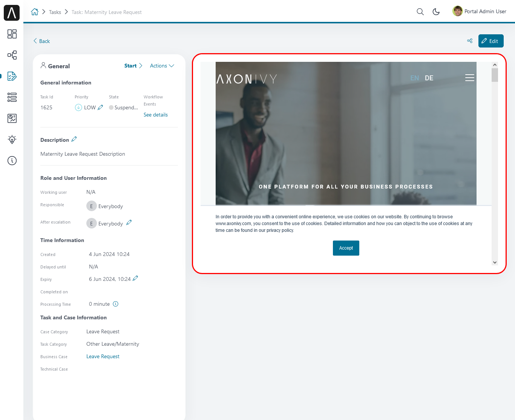The width and height of the screenshot is (515, 420).
Task: Click the expiry value 6 Jun 2024, 10:24
Action: 110,279
